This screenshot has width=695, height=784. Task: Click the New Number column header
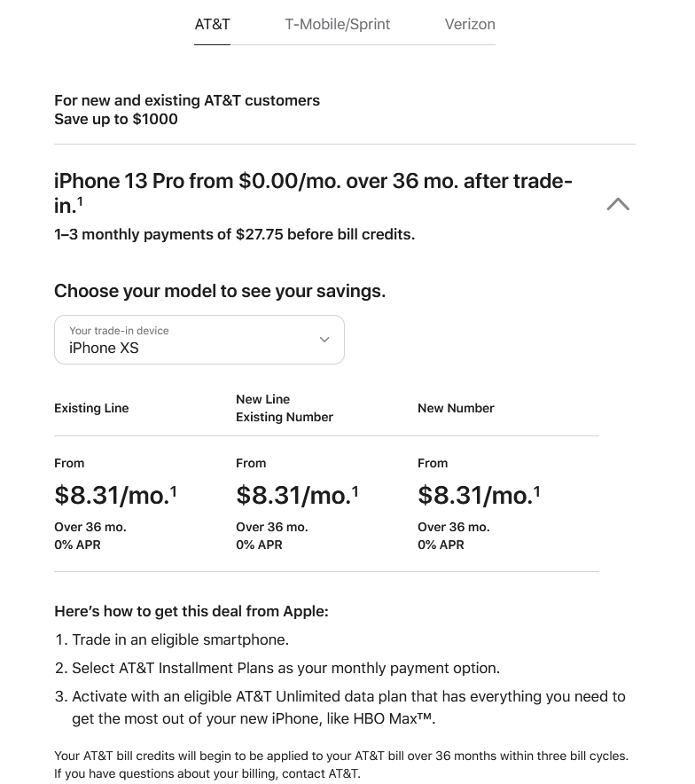coord(456,408)
